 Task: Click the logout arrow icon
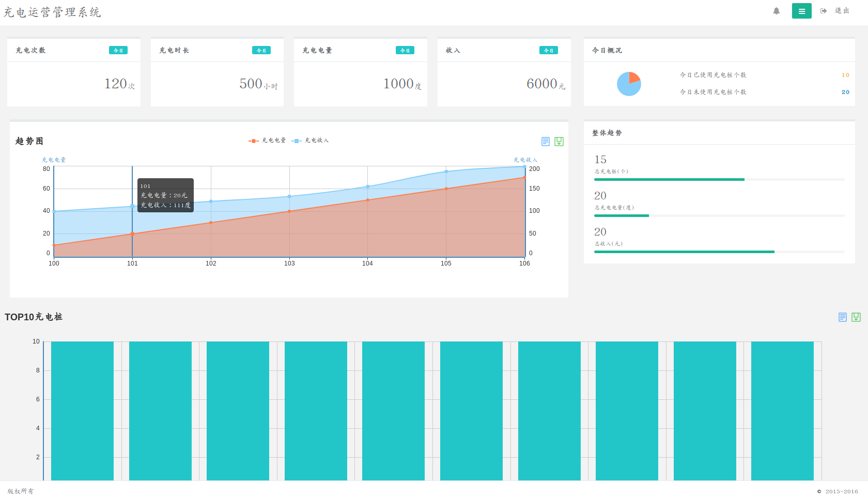coord(824,11)
